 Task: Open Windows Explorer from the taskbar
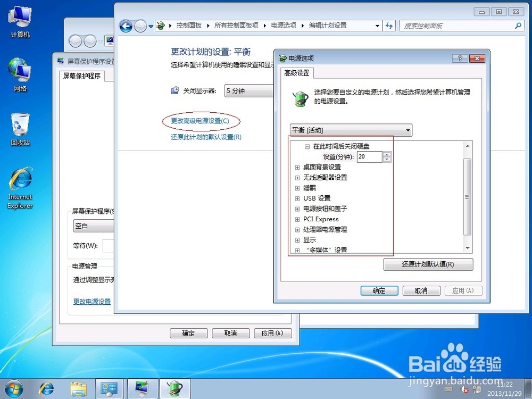click(78, 389)
